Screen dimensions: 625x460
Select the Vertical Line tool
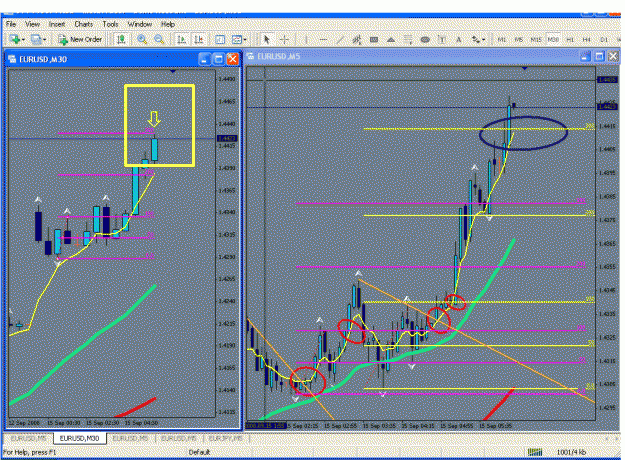click(306, 39)
